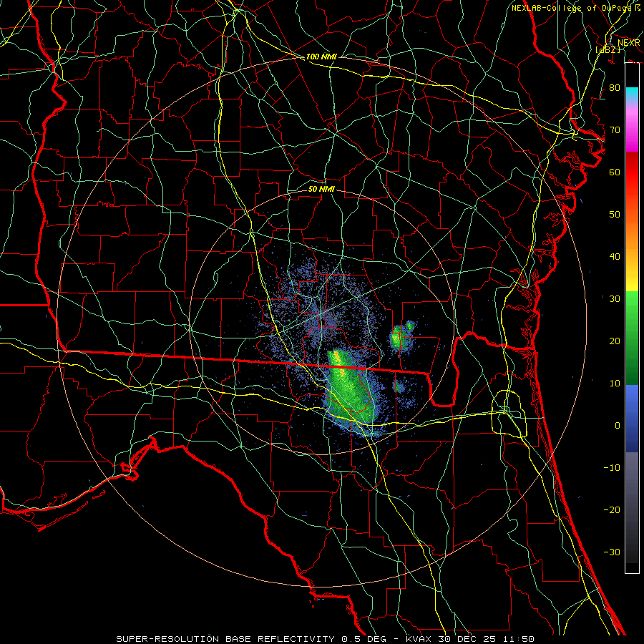Click the 60 value on the dBZ scale
The height and width of the screenshot is (644, 644).
pyautogui.click(x=615, y=172)
